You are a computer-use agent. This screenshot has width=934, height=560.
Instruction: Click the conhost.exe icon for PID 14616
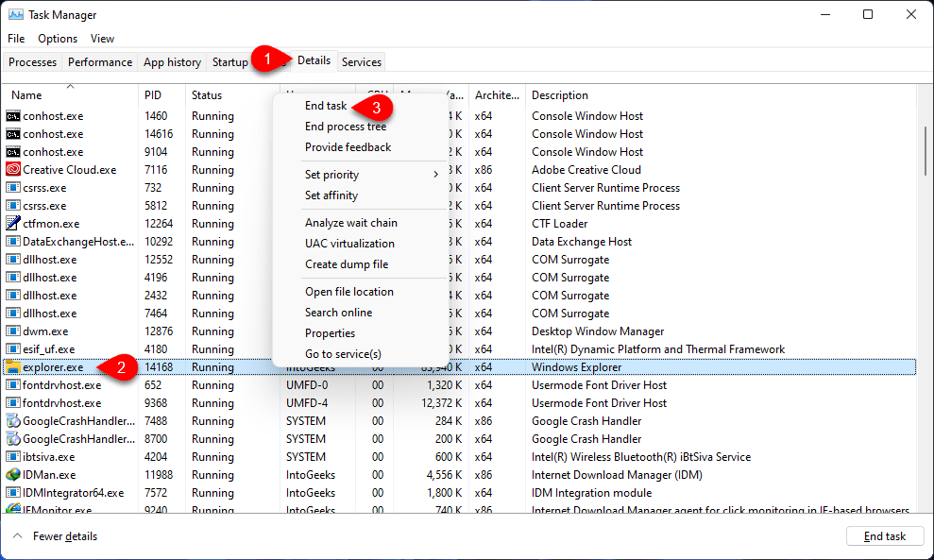pyautogui.click(x=12, y=134)
